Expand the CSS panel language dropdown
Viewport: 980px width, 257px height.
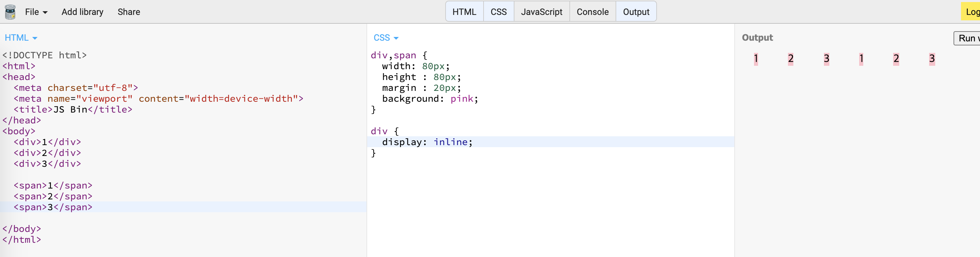[x=386, y=38]
